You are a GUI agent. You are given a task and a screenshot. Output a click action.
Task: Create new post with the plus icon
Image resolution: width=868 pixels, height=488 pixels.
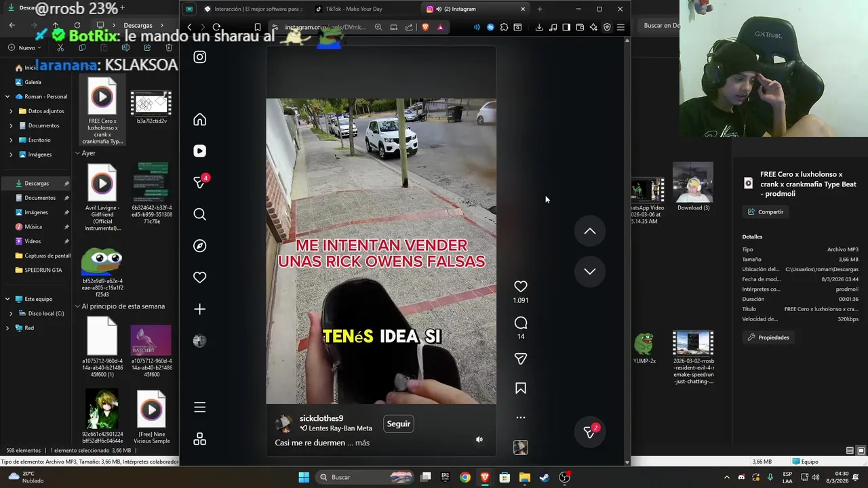pos(199,309)
